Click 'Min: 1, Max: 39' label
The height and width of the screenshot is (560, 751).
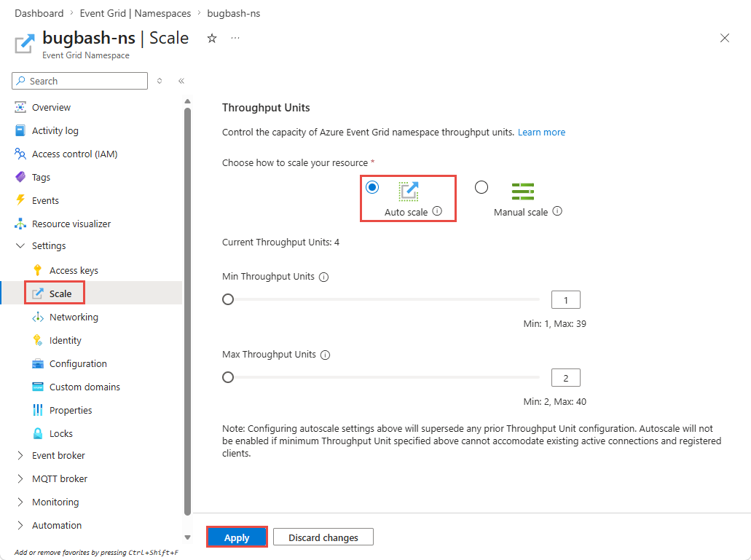click(x=554, y=323)
